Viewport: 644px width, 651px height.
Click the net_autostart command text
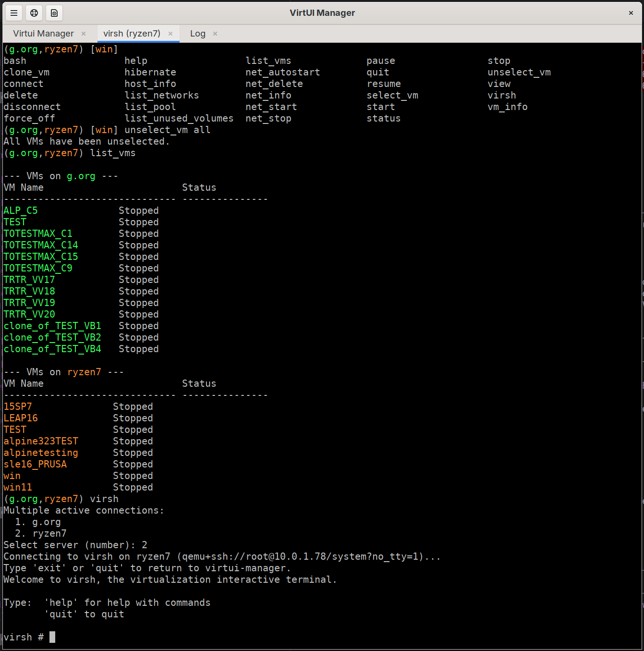click(282, 72)
